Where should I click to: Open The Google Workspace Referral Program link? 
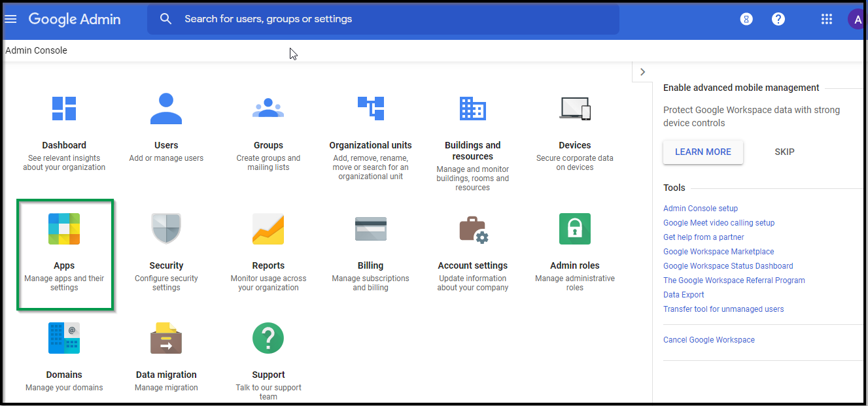[734, 280]
